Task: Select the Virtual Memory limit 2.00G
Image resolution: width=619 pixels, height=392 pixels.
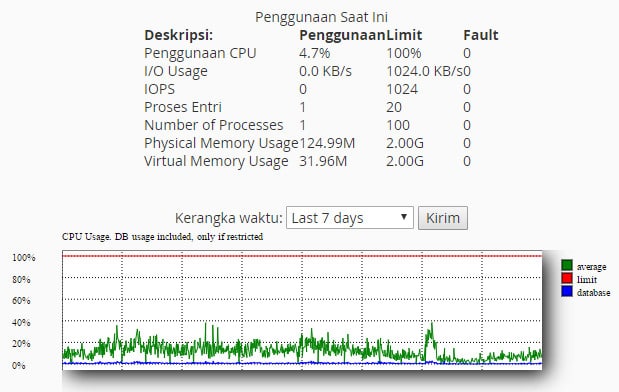Action: tap(405, 161)
